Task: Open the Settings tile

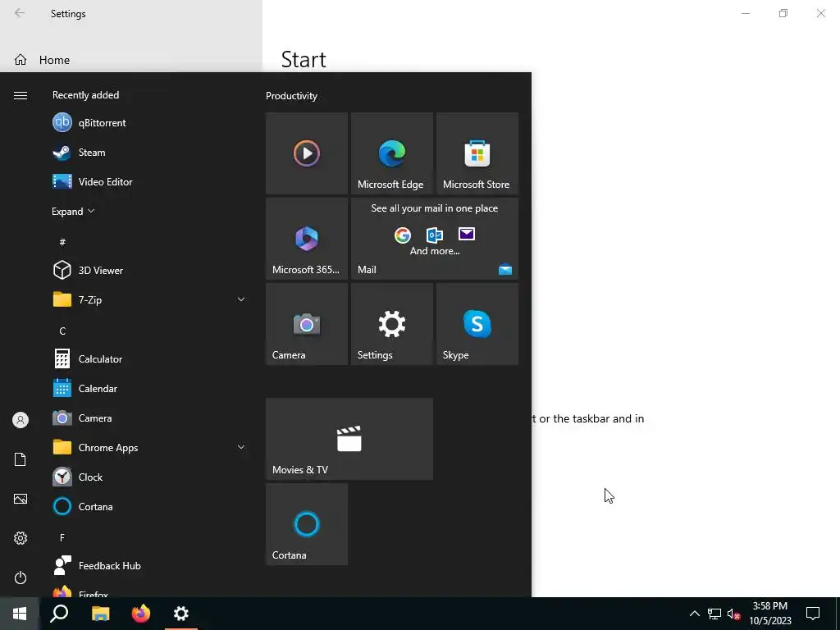Action: [391, 324]
